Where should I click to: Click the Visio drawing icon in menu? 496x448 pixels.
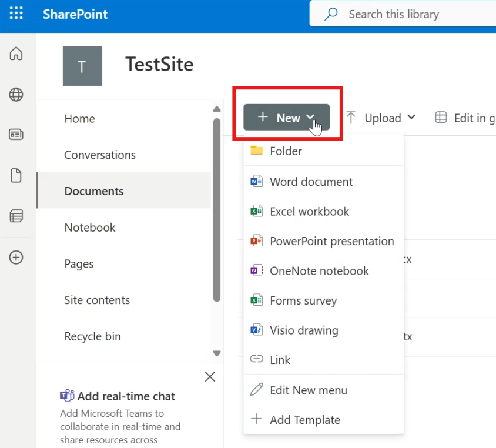coord(257,330)
